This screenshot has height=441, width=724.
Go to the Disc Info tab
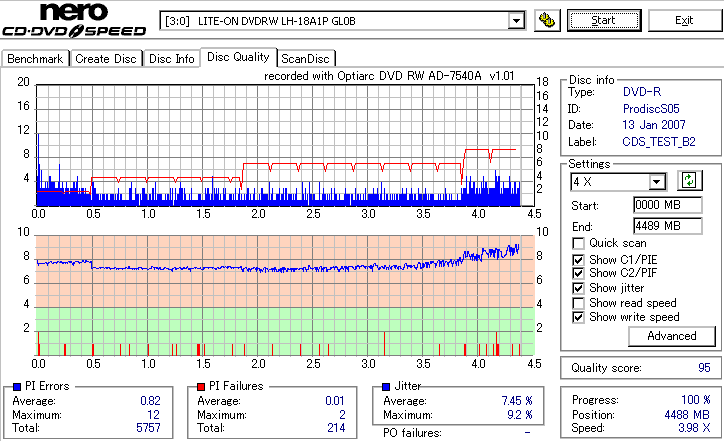(171, 59)
